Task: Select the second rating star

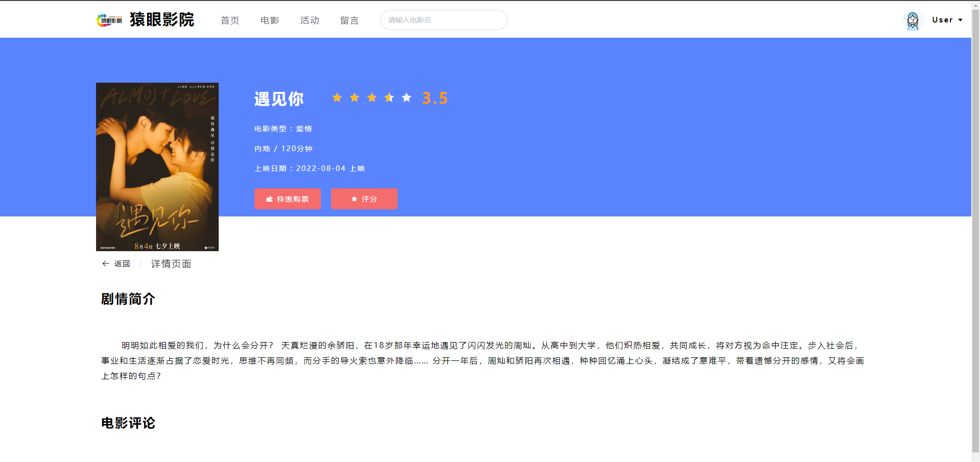Action: click(x=355, y=98)
